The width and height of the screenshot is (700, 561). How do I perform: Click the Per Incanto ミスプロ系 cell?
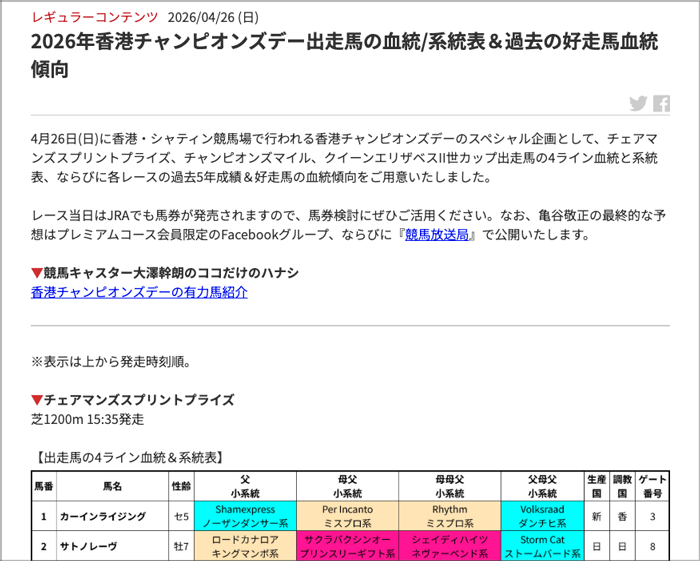coord(347,516)
